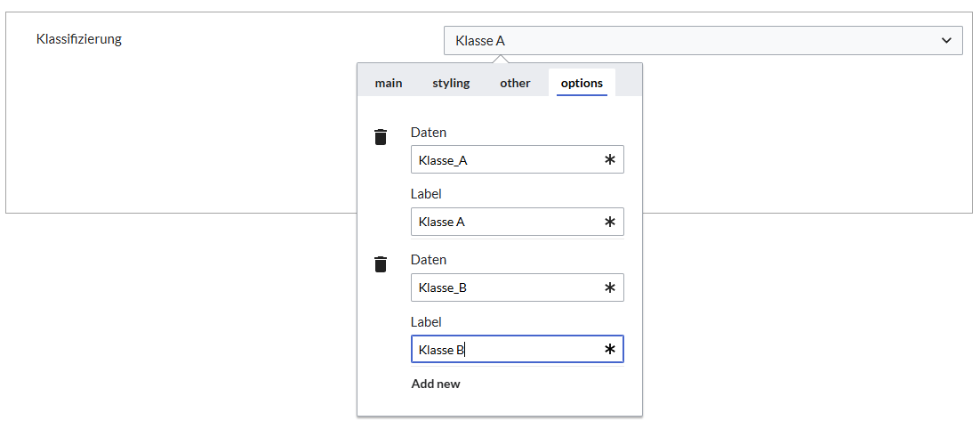Click into the Label input containing Klasse B
The image size is (980, 429).
pyautogui.click(x=507, y=350)
